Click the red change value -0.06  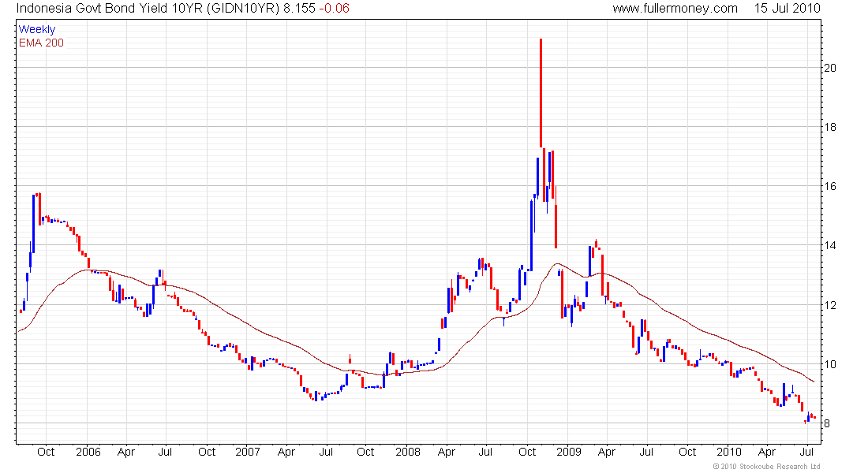click(335, 9)
